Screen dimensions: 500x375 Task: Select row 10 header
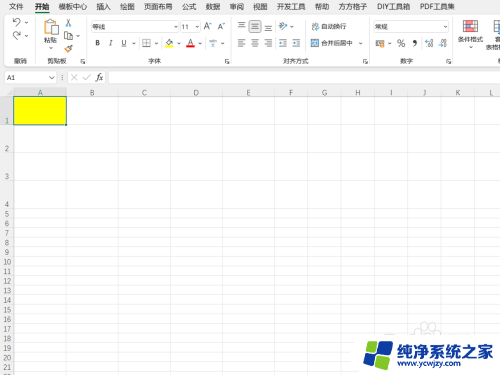tap(7, 262)
